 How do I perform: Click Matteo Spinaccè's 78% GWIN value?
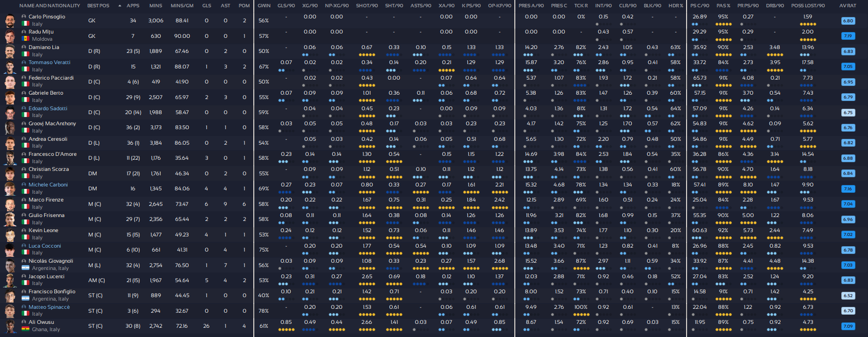(x=264, y=311)
